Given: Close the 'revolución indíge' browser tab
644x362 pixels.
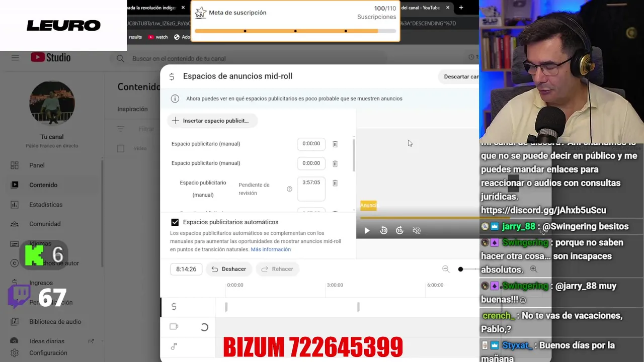Looking at the screenshot, I should (x=183, y=8).
